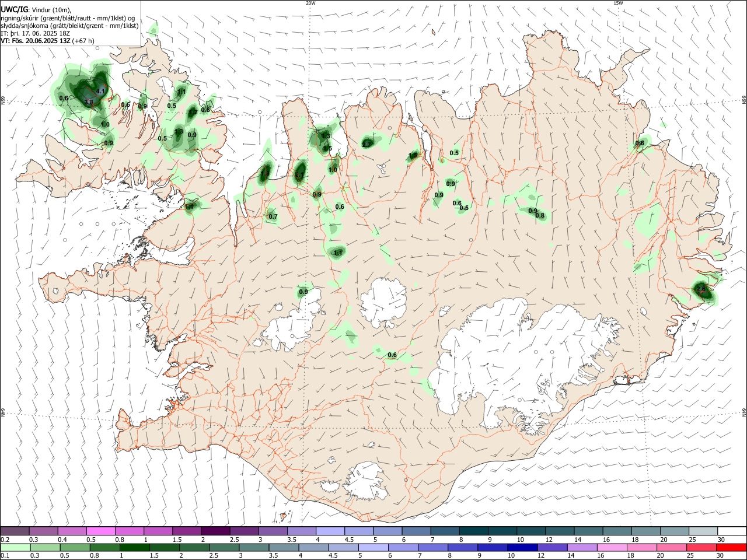This screenshot has height=560, width=747.
Task: Click the 'IT: þri. 17. 06. 2025 18Z' line
Action: coord(36,33)
